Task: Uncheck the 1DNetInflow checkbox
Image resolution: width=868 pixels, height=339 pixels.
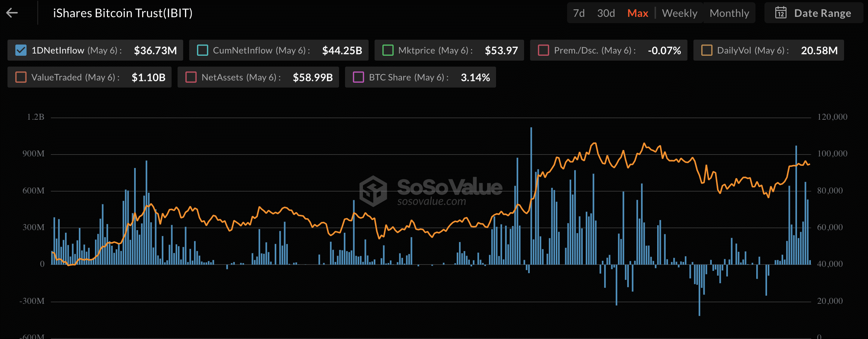Action: pyautogui.click(x=21, y=50)
